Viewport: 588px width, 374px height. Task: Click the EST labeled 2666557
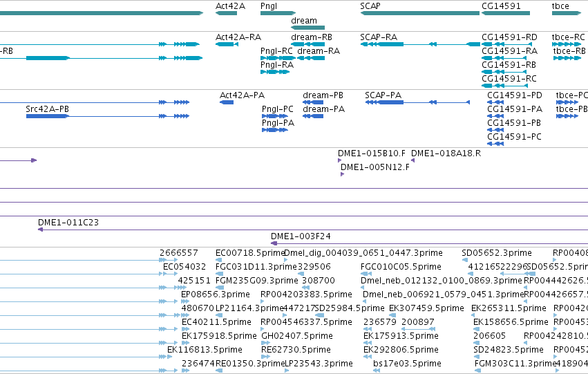tap(178, 253)
